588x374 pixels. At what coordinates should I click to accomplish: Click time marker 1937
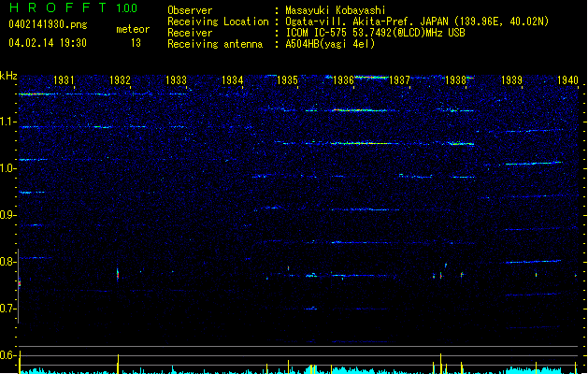pyautogui.click(x=400, y=80)
